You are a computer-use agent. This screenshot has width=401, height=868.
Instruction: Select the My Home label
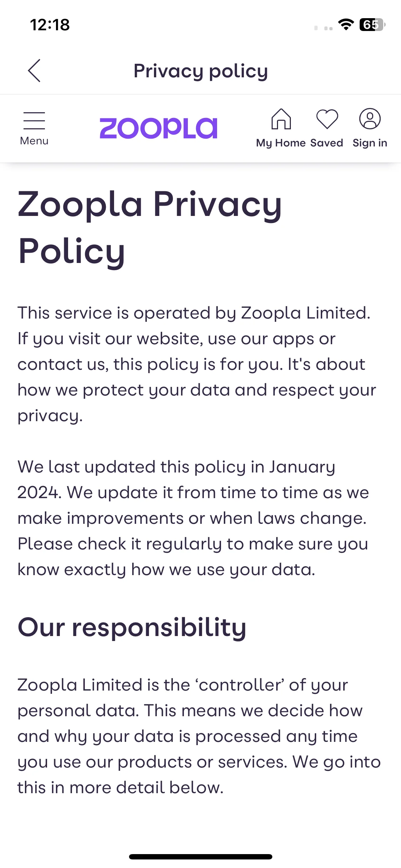coord(281,143)
